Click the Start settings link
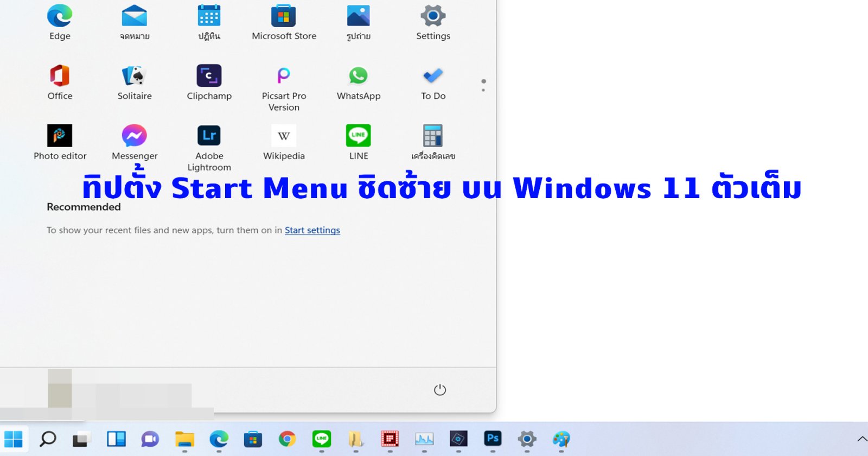Image resolution: width=868 pixels, height=456 pixels. pyautogui.click(x=312, y=230)
